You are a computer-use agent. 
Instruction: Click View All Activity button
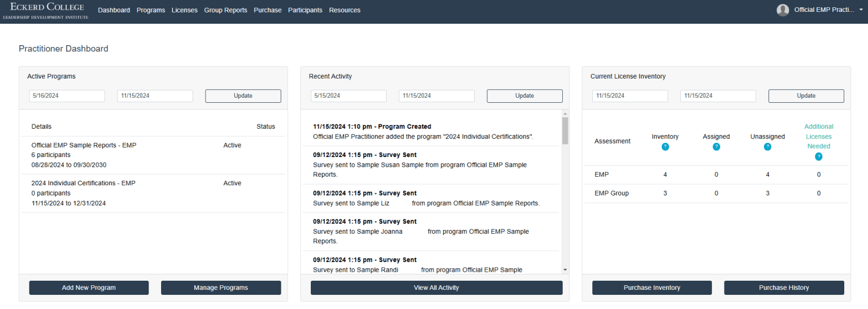click(x=436, y=288)
